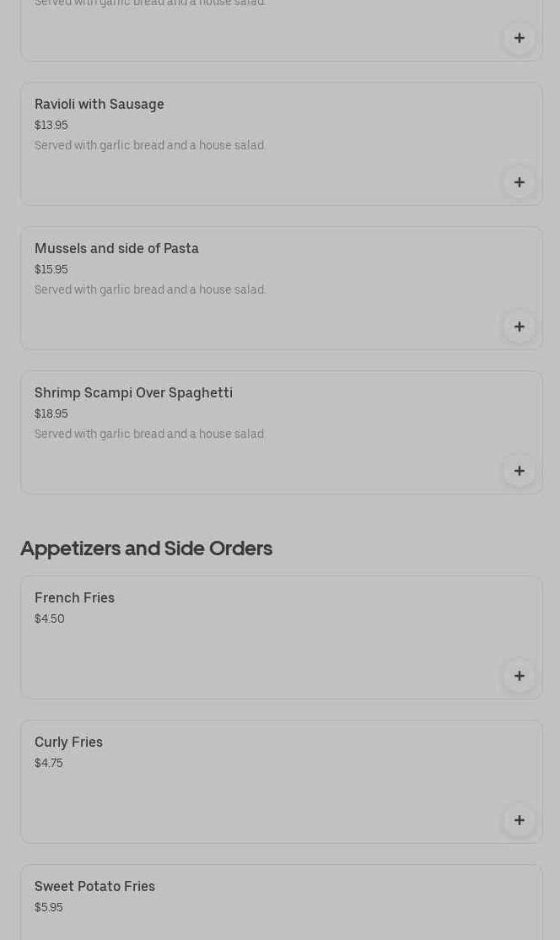Click the $13.95 price under Ravioli

(x=51, y=125)
